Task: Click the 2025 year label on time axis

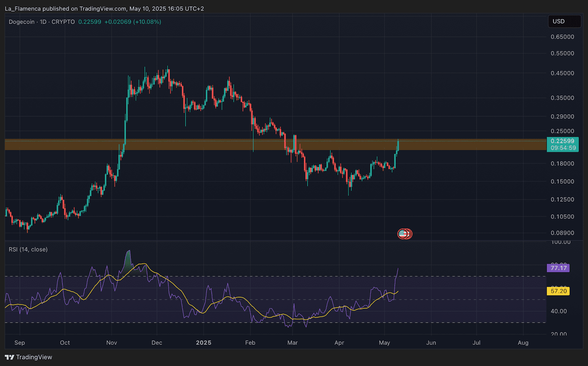Action: pos(204,343)
